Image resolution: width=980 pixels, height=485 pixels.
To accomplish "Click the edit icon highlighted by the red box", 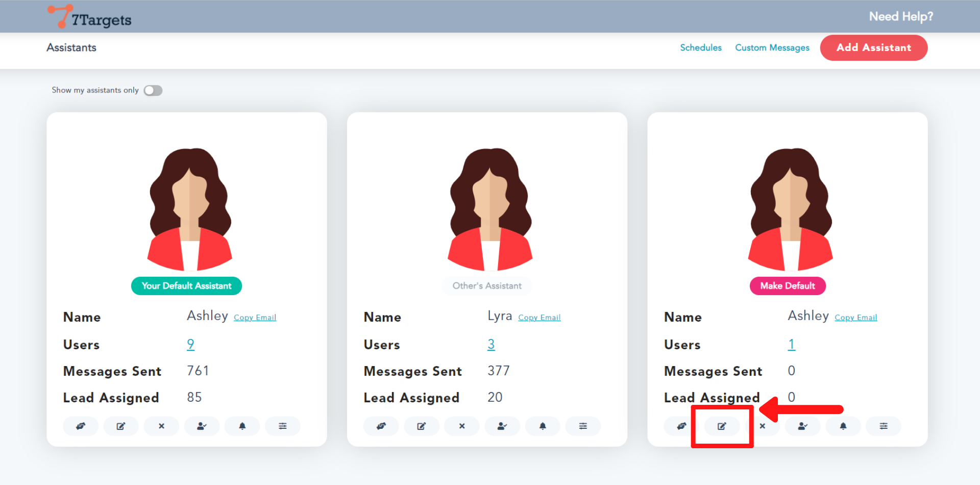I will 722,426.
